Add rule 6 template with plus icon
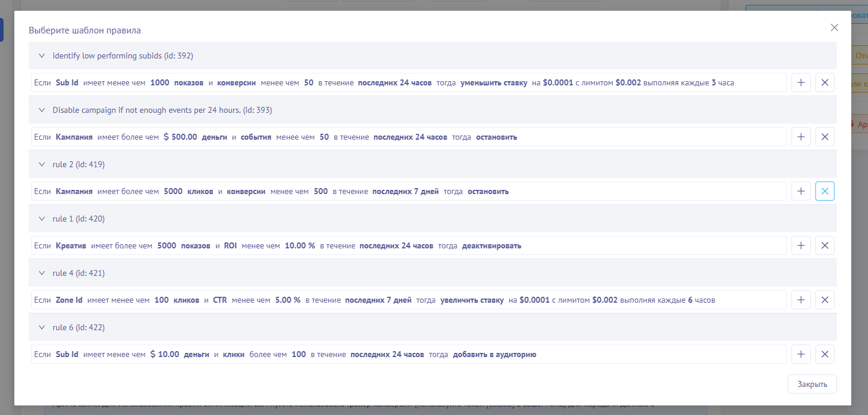 pos(800,354)
